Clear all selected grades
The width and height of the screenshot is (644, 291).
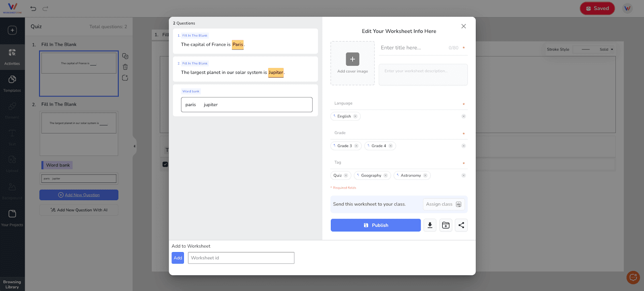(464, 146)
